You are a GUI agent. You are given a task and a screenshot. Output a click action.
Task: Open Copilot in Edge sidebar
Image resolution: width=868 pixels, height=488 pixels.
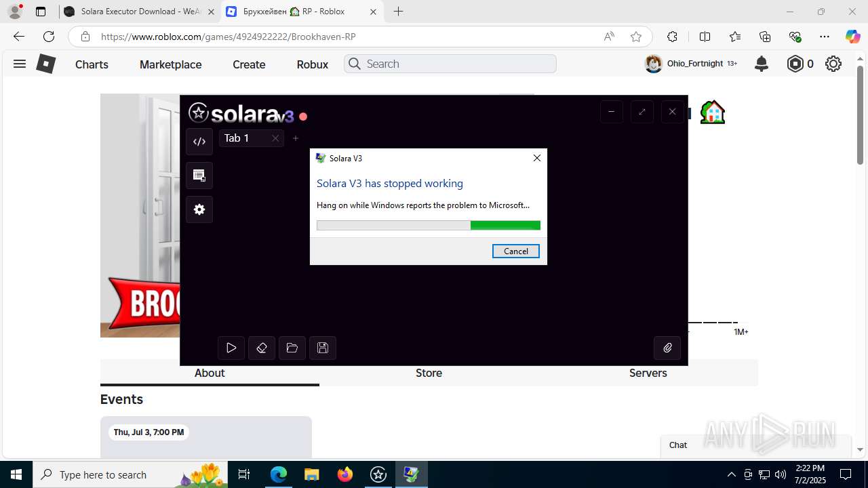(852, 37)
